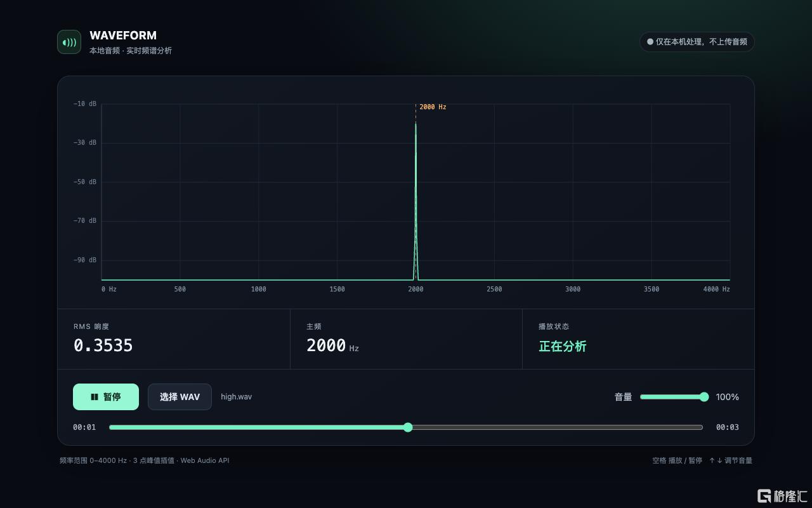Click the 本地音频 · 实时频谱分析 subtitle
The image size is (812, 508).
tap(131, 51)
